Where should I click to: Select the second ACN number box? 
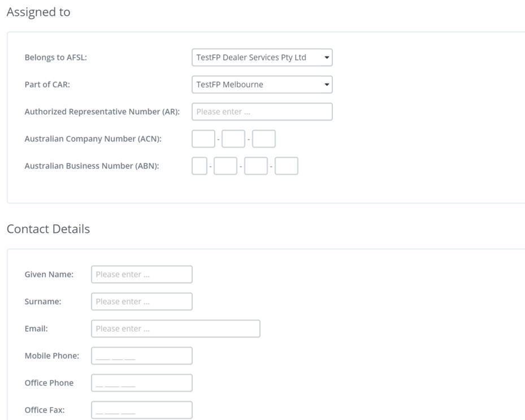[233, 139]
